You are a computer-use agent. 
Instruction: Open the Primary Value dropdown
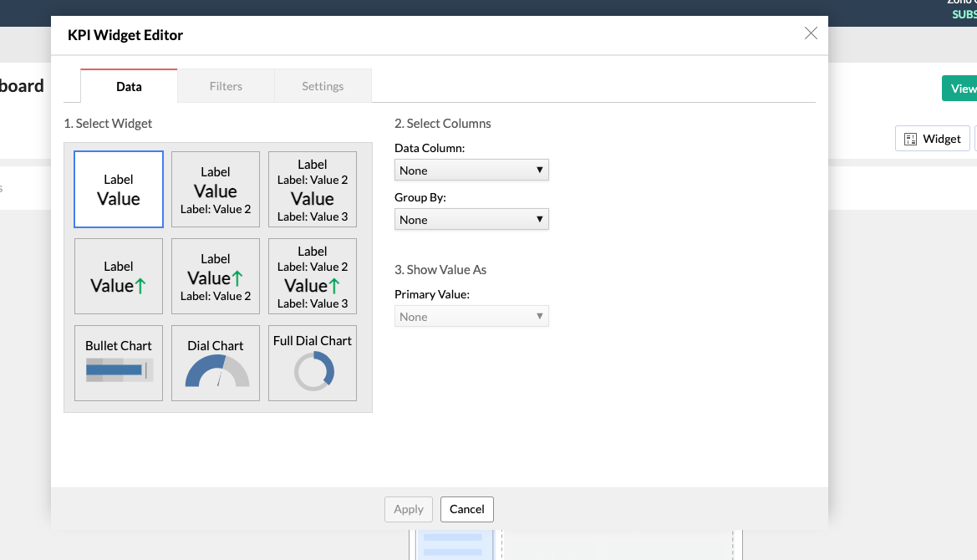coord(471,317)
